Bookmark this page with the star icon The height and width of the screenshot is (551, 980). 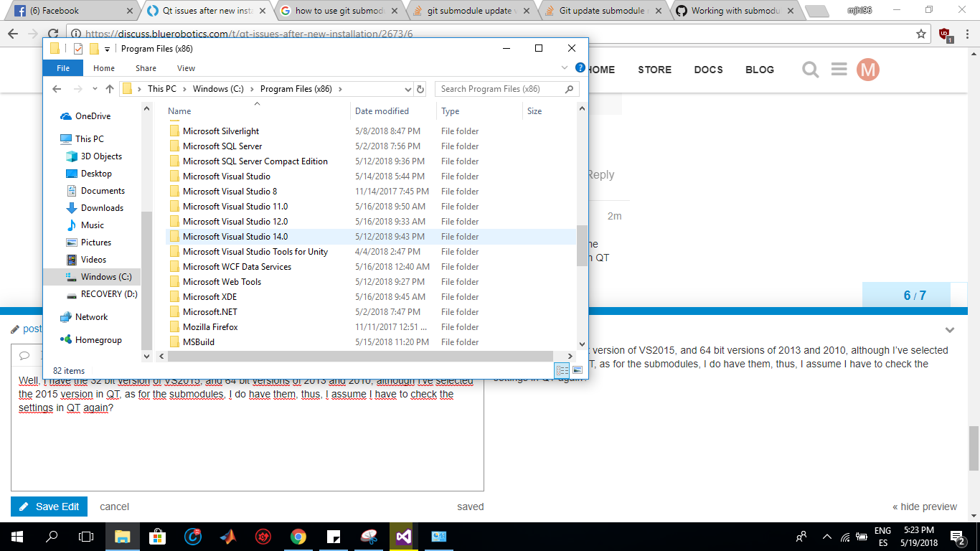(x=921, y=34)
